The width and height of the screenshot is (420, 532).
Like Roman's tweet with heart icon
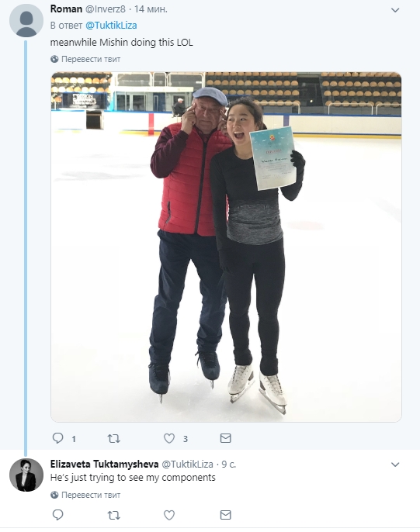169,439
